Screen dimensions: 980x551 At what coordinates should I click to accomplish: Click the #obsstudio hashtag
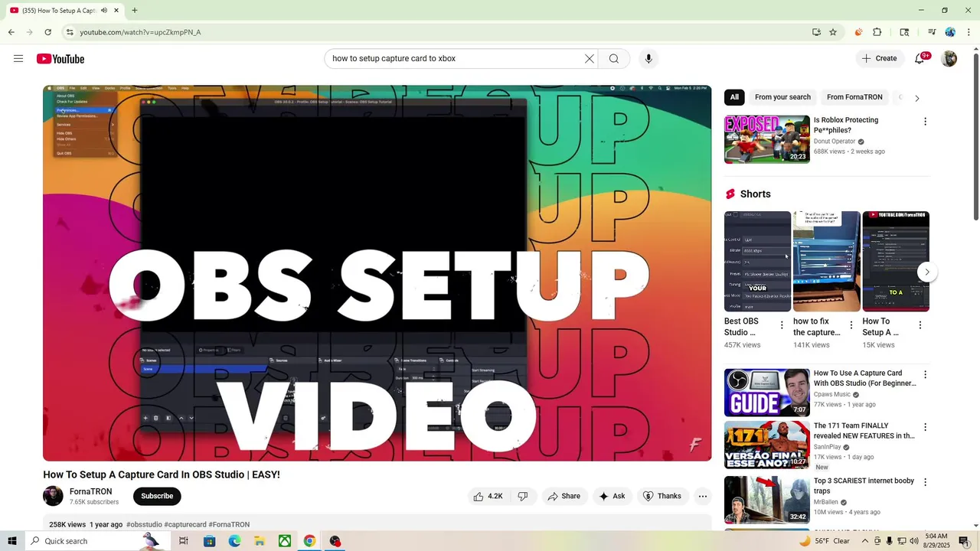144,525
